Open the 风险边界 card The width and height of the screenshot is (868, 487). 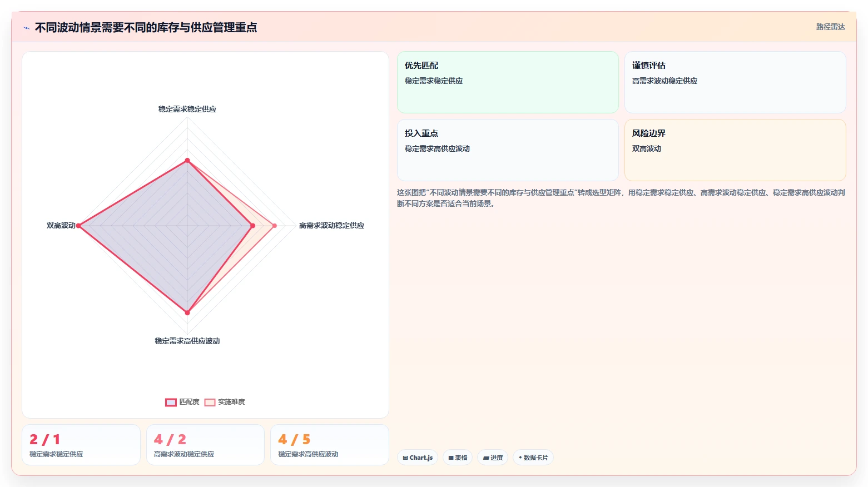tap(735, 150)
